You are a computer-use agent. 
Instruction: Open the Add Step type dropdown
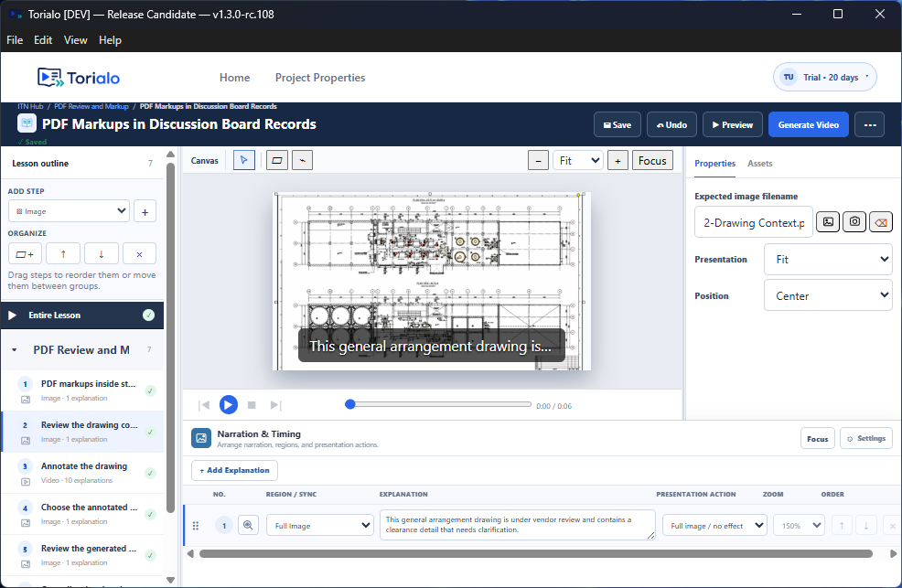[x=69, y=211]
